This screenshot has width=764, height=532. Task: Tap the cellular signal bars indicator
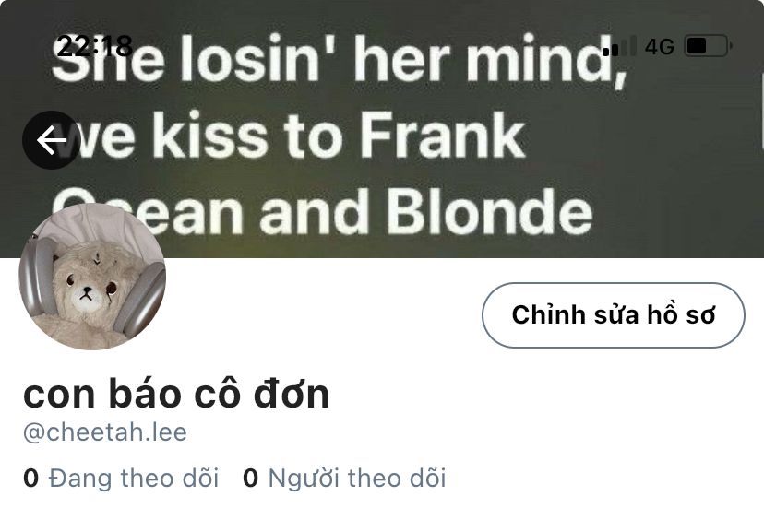[619, 46]
